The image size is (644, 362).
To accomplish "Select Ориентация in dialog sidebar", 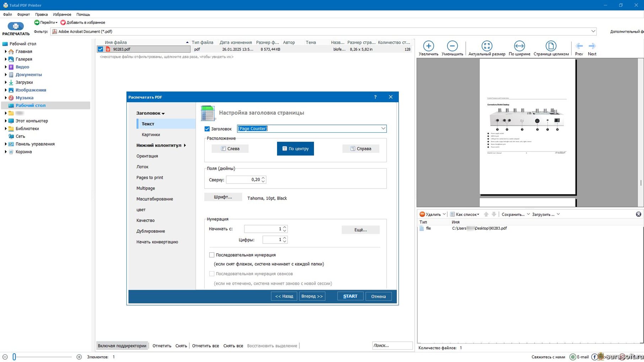I will 147,156.
